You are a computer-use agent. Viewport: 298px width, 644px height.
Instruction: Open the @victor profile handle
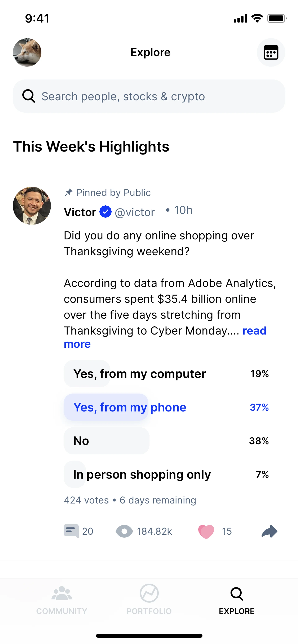click(135, 212)
